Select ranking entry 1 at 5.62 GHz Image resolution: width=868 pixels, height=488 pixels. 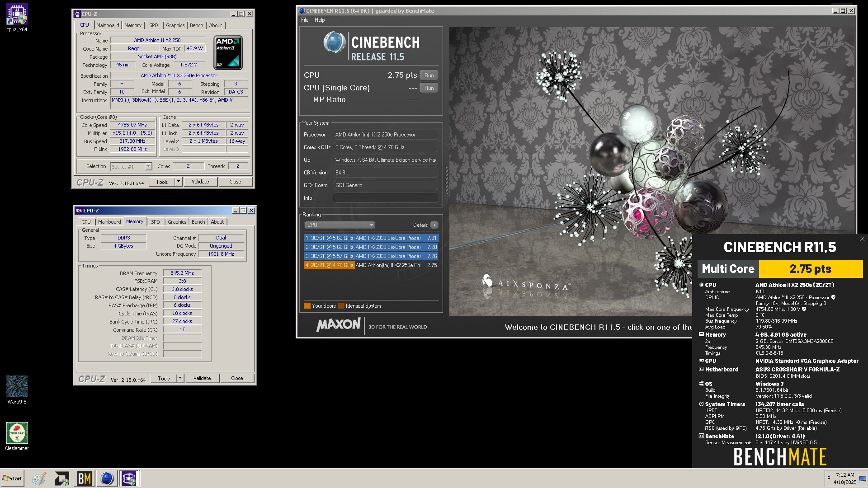point(371,238)
